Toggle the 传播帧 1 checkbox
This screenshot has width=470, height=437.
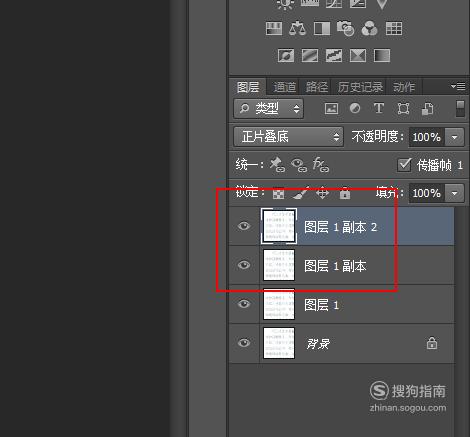coord(404,165)
